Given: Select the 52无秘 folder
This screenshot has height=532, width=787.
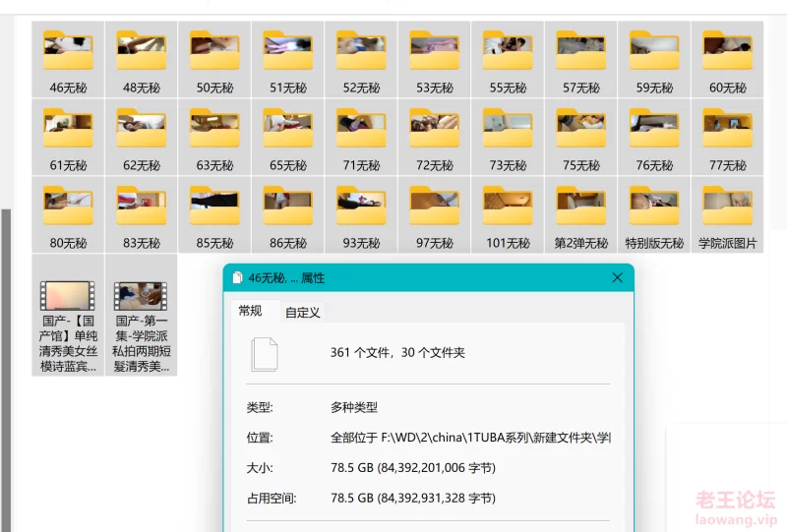Looking at the screenshot, I should click(x=361, y=60).
